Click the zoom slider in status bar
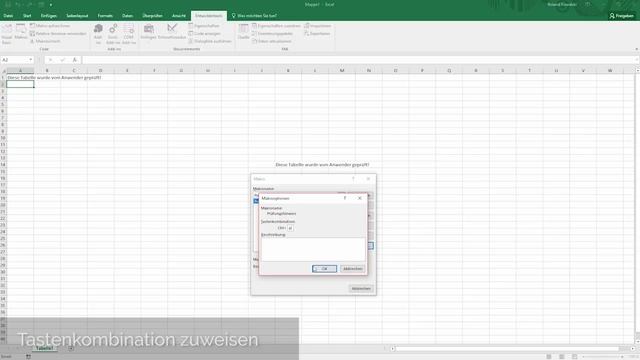 (604, 357)
